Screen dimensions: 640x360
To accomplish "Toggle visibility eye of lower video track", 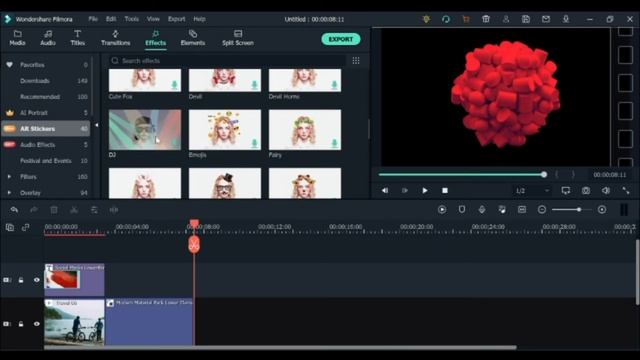I will pos(37,324).
